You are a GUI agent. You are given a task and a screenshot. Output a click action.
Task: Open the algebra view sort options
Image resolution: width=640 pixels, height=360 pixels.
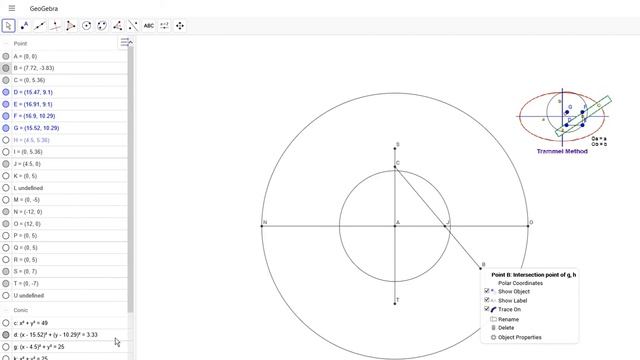125,42
